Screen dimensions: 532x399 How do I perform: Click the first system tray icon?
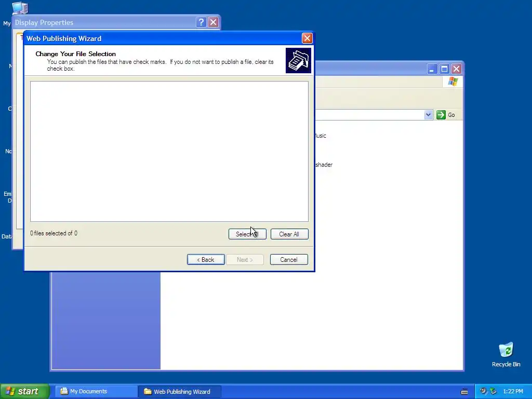483,391
